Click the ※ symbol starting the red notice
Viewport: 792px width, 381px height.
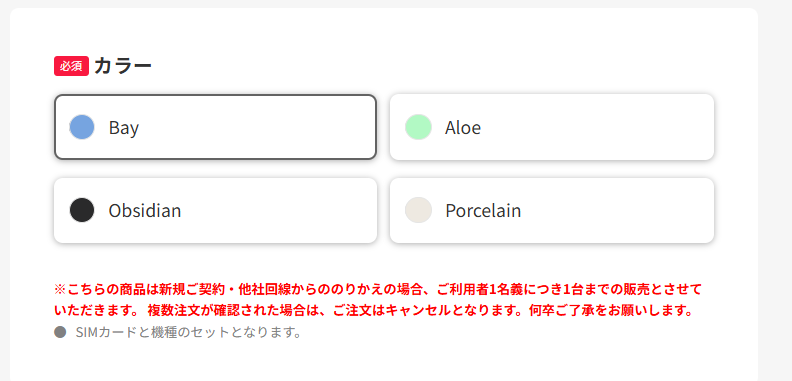coord(61,290)
